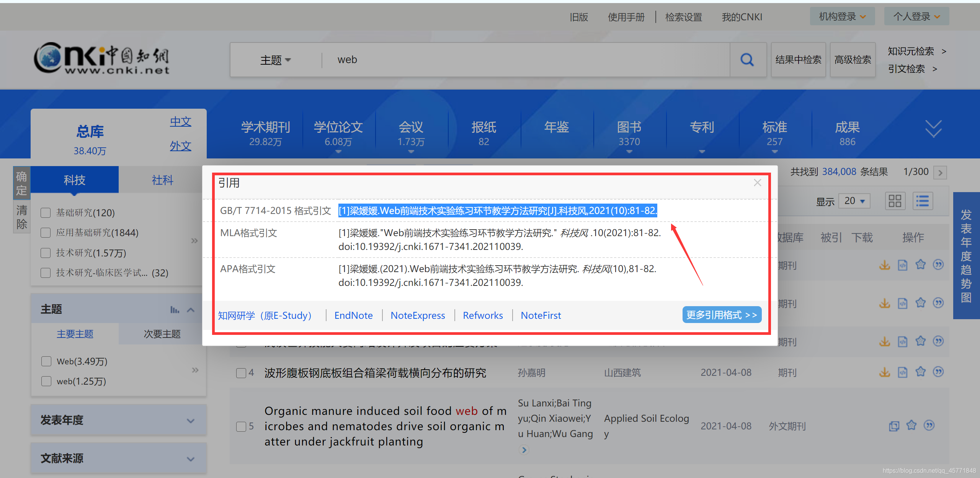Switch to grid view icon
This screenshot has width=980, height=478.
coord(895,201)
